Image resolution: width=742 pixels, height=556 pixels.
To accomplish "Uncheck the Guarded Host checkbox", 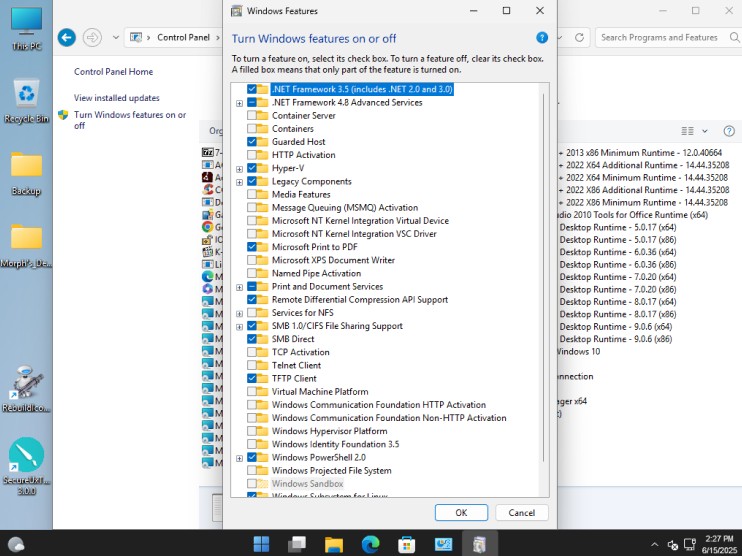I will pos(252,141).
